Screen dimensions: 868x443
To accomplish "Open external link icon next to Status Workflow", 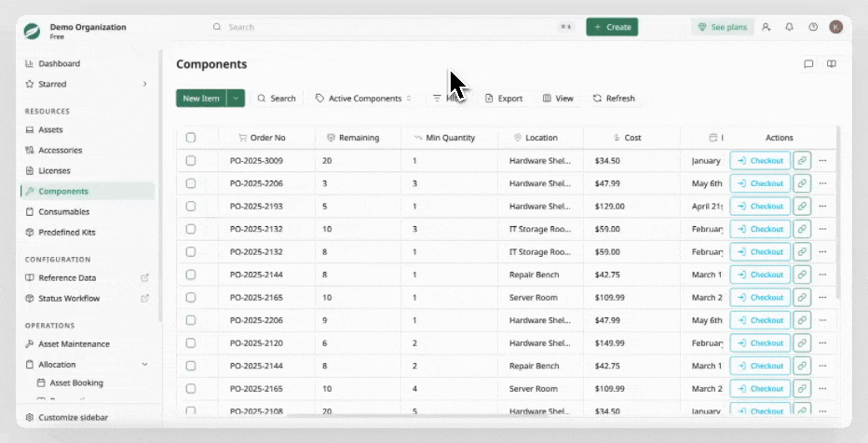I will tap(144, 298).
